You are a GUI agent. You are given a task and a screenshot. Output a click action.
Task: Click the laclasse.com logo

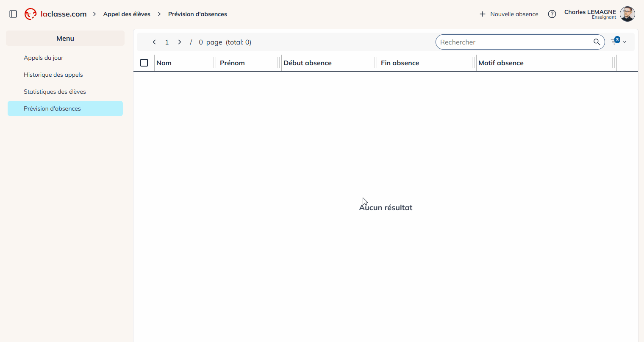[x=56, y=14]
